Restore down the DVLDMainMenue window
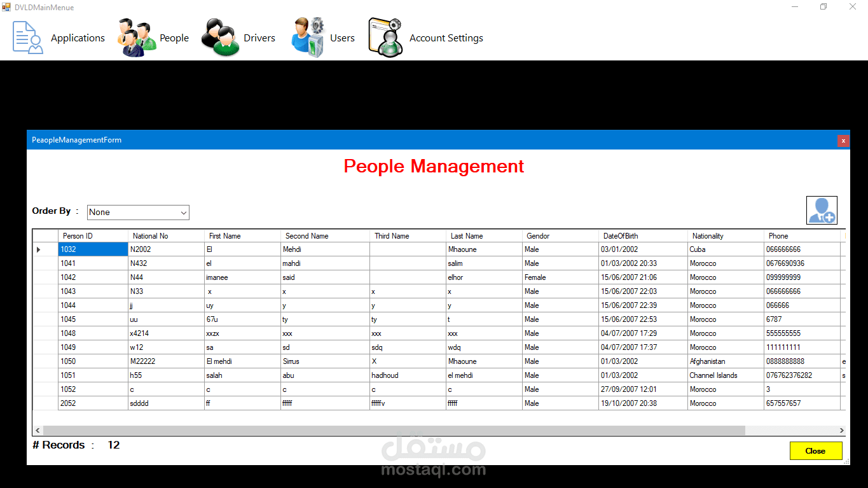This screenshot has width=868, height=488. coord(823,6)
